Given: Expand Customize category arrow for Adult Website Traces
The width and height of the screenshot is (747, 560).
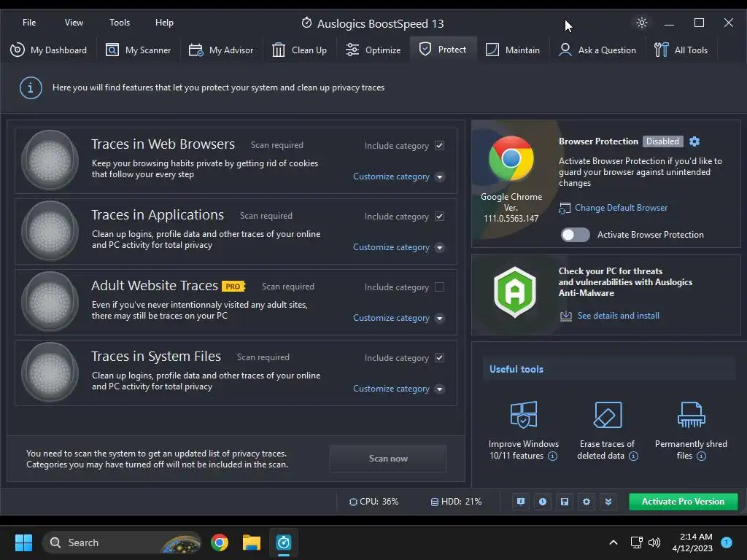Looking at the screenshot, I should pyautogui.click(x=440, y=318).
